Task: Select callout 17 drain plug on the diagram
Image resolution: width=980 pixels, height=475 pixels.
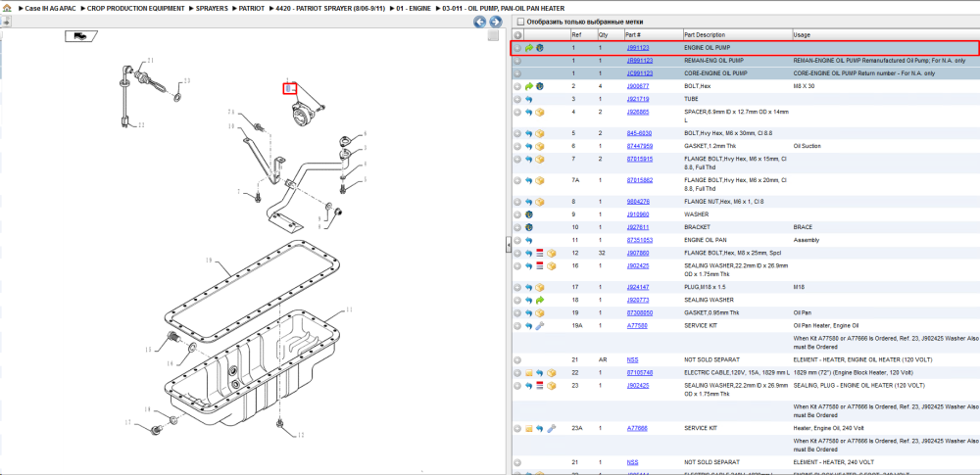Action: (x=127, y=423)
